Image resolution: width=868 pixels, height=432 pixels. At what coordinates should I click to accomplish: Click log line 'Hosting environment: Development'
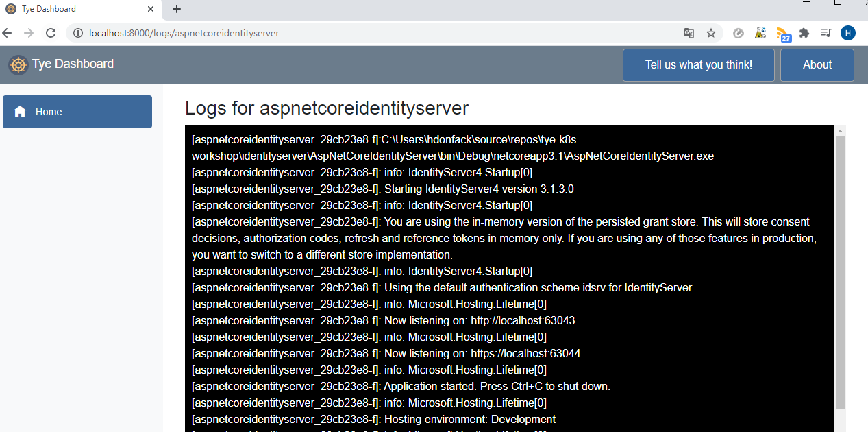coord(373,420)
